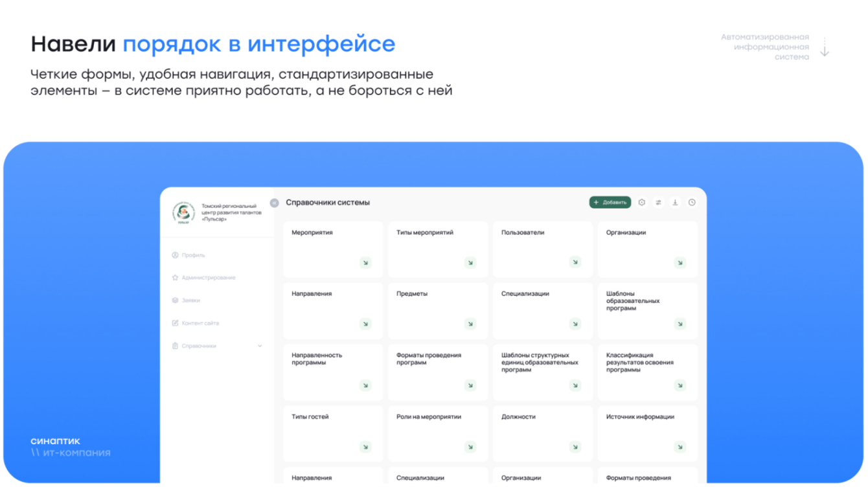Open history via the clock icon
Image resolution: width=868 pixels, height=487 pixels.
click(x=692, y=203)
